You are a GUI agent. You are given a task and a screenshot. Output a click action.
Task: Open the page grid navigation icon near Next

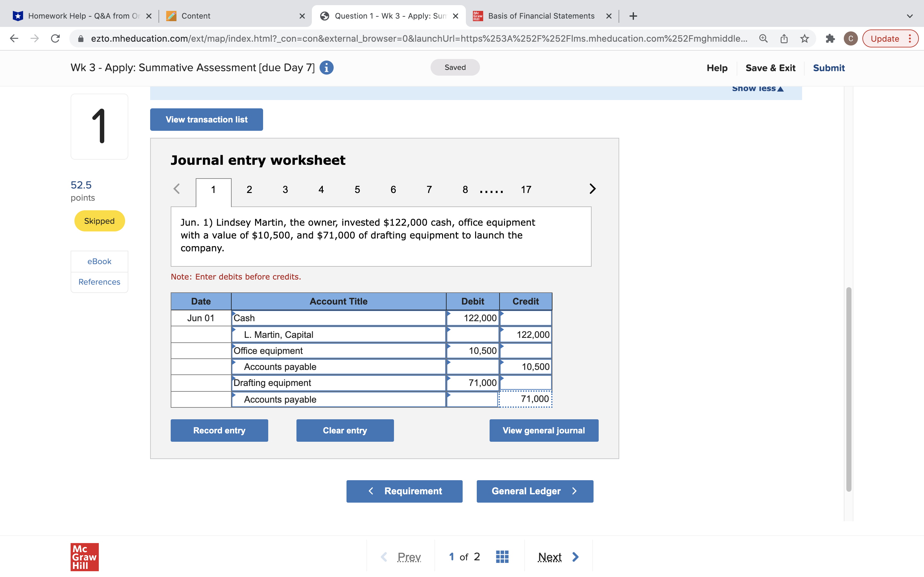(502, 557)
